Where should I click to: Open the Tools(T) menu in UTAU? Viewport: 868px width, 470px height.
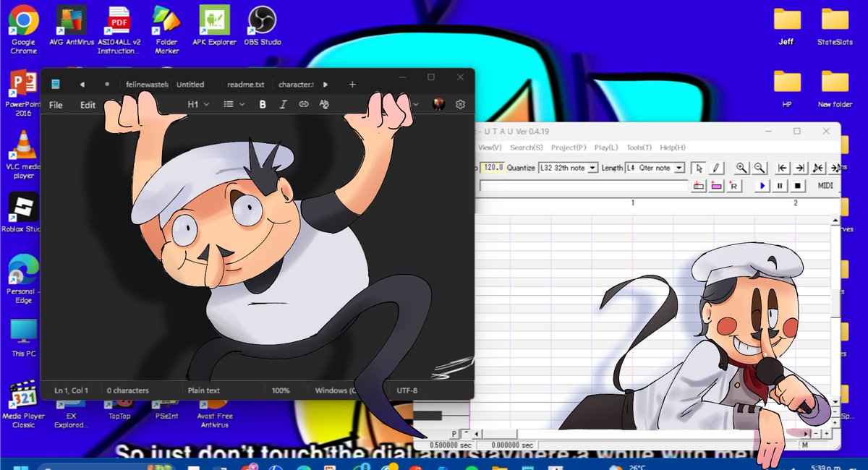pyautogui.click(x=639, y=148)
